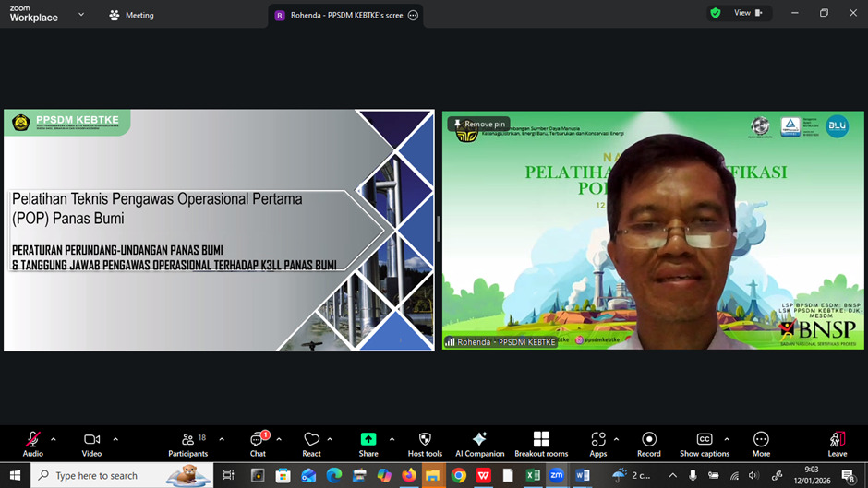Viewport: 868px width, 488px height.
Task: Expand video options arrow next to Video
Action: point(115,439)
